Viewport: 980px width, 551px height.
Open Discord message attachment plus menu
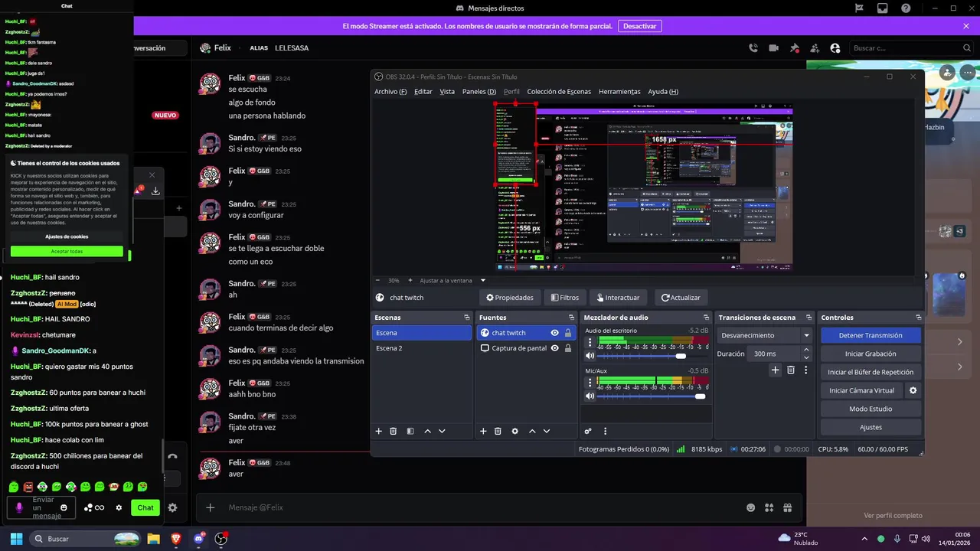(211, 507)
